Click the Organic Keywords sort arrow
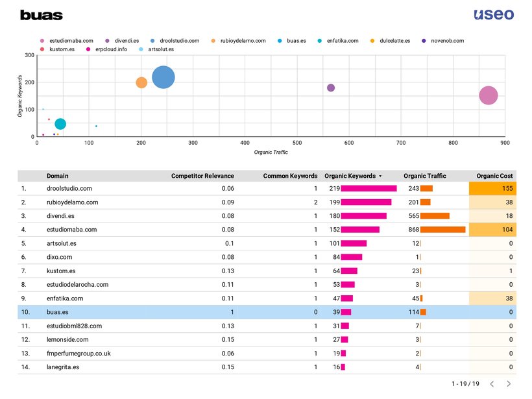 pos(380,176)
